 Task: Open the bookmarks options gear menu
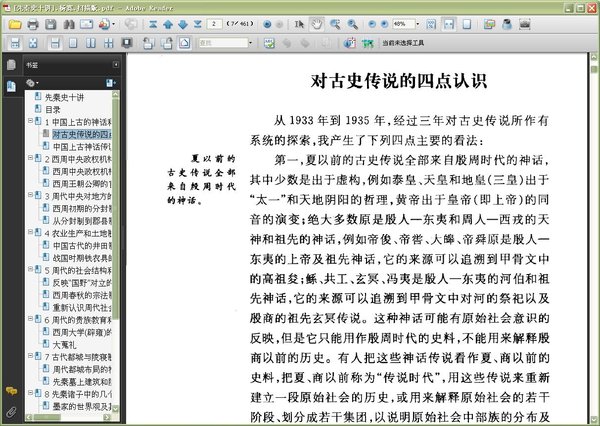[x=32, y=83]
